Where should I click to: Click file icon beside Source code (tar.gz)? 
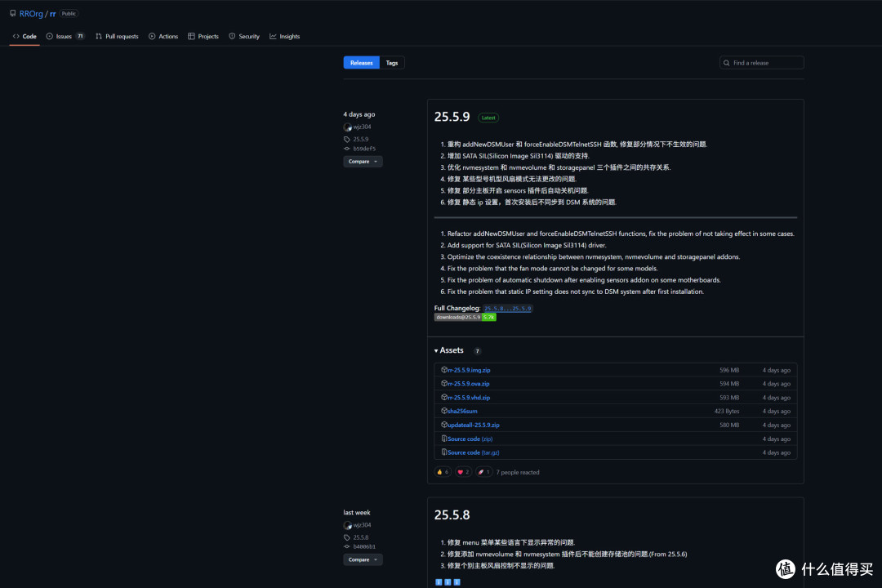(443, 452)
